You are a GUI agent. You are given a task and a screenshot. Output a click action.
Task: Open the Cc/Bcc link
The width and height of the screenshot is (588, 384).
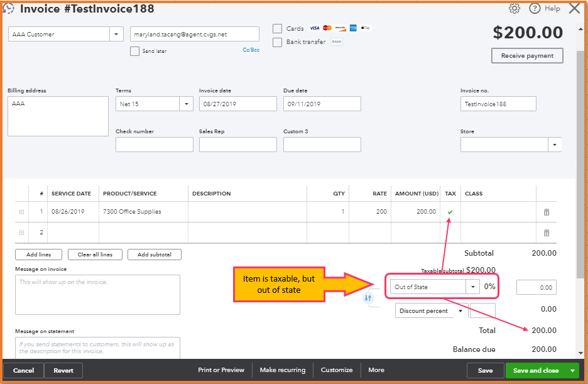251,50
